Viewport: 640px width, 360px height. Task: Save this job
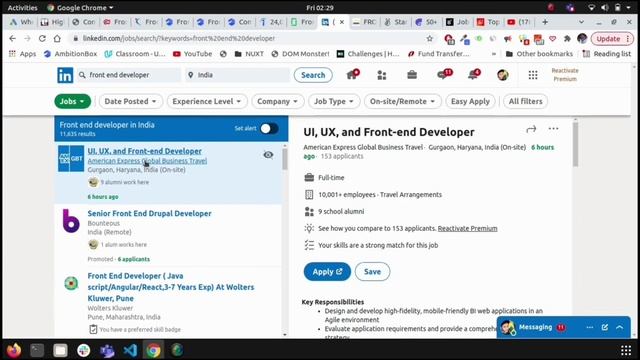point(372,272)
